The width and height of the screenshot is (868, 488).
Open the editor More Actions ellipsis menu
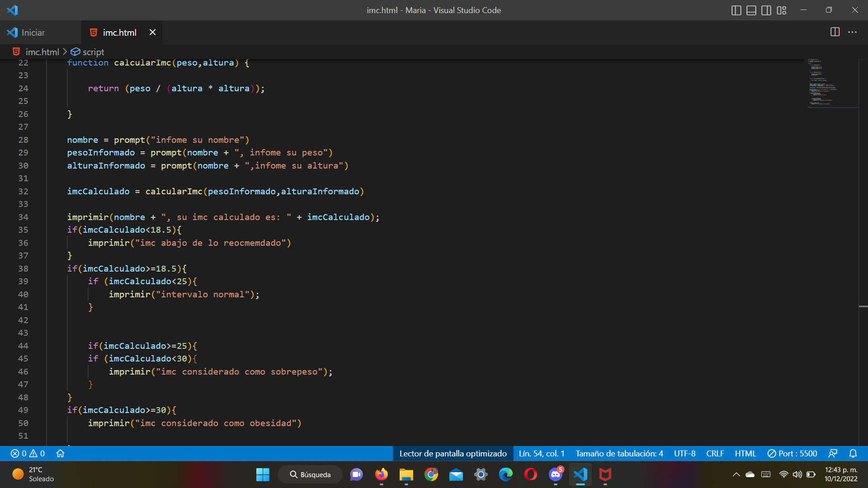(852, 32)
